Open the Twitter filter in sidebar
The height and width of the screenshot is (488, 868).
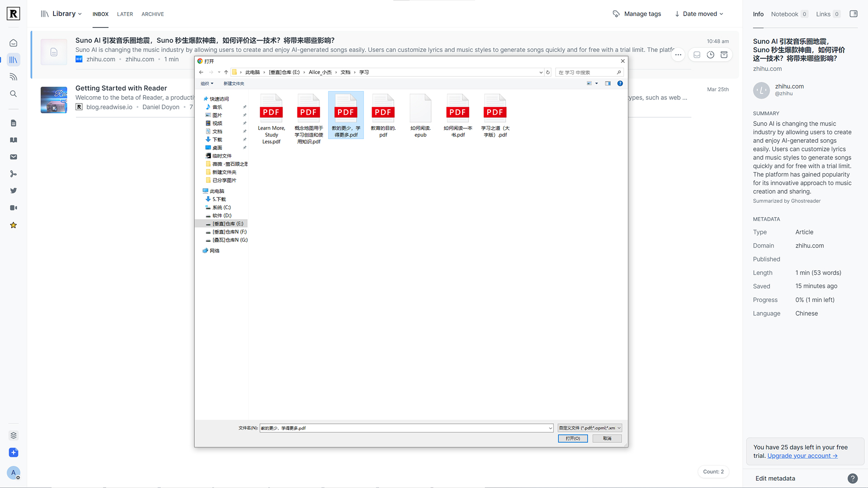click(x=14, y=191)
